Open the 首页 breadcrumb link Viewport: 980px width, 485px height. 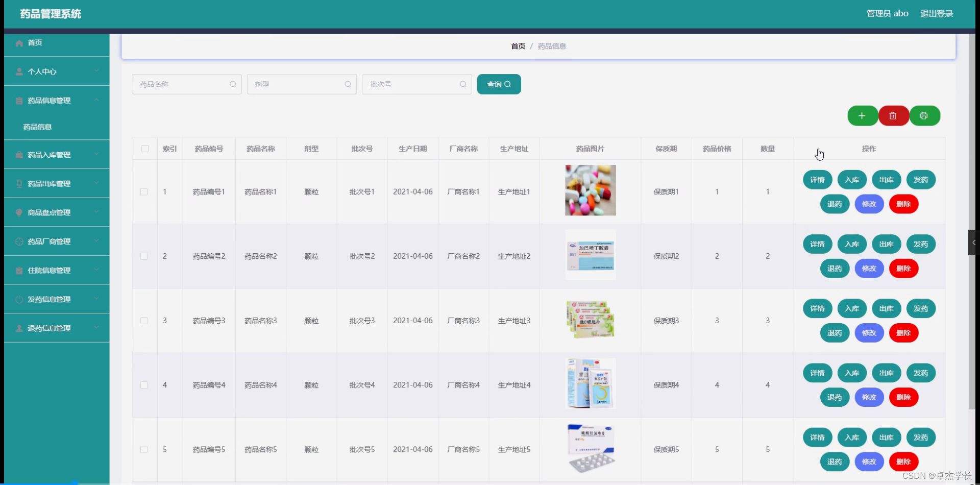517,46
